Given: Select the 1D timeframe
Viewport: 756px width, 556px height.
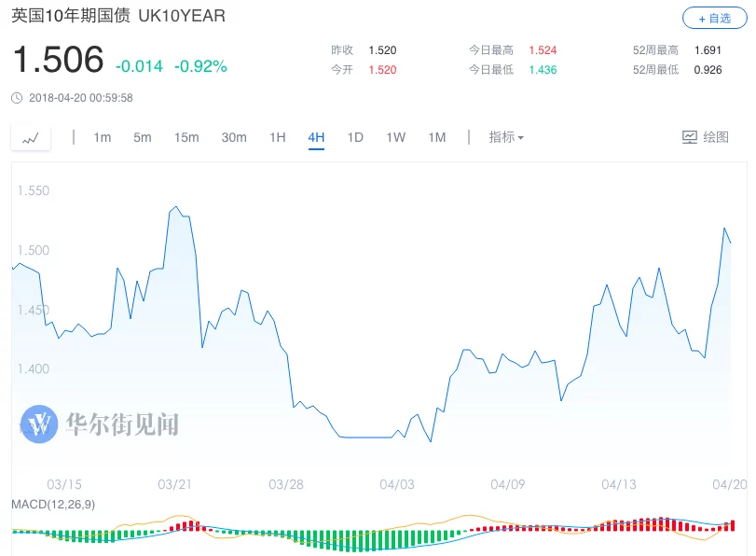Looking at the screenshot, I should (x=355, y=137).
